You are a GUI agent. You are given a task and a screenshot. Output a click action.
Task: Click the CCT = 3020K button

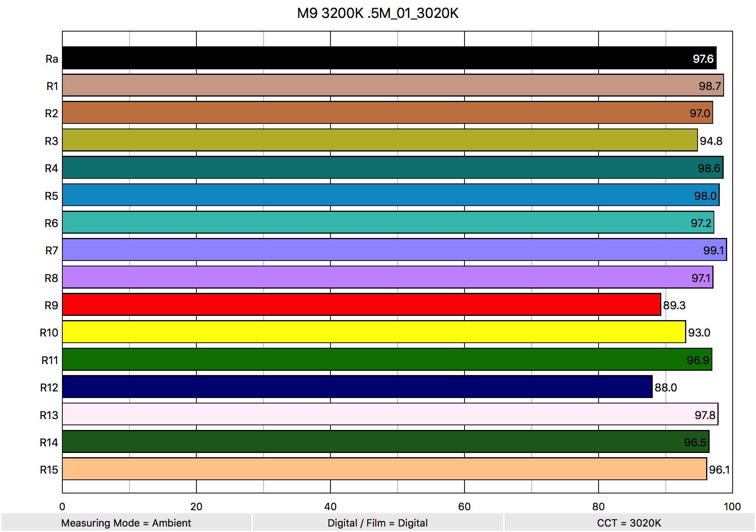pos(629,523)
